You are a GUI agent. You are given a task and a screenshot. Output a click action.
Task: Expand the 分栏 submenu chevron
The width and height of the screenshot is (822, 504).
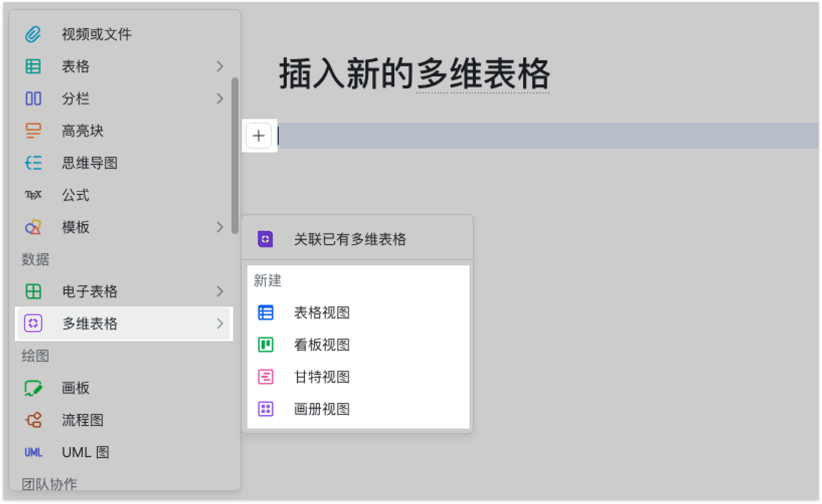pos(220,99)
